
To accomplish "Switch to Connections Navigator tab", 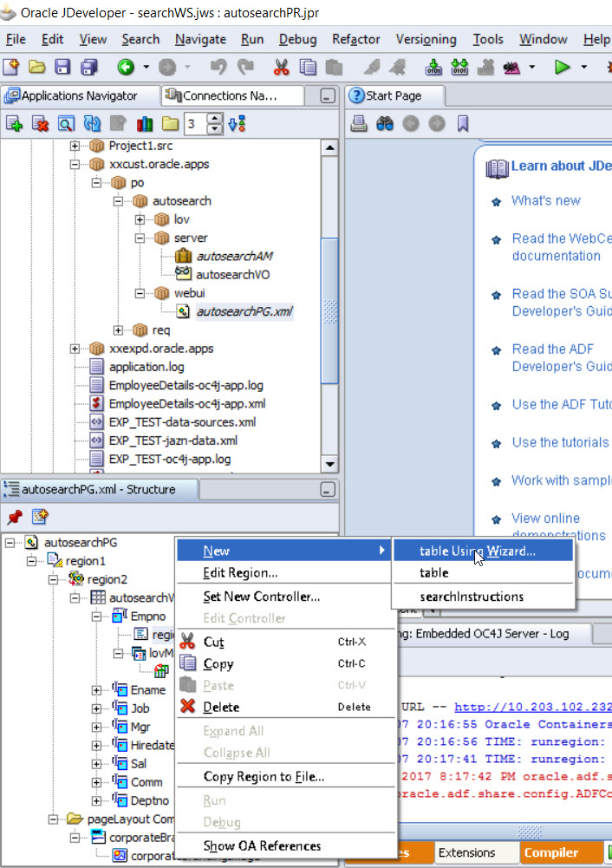I will tap(232, 95).
